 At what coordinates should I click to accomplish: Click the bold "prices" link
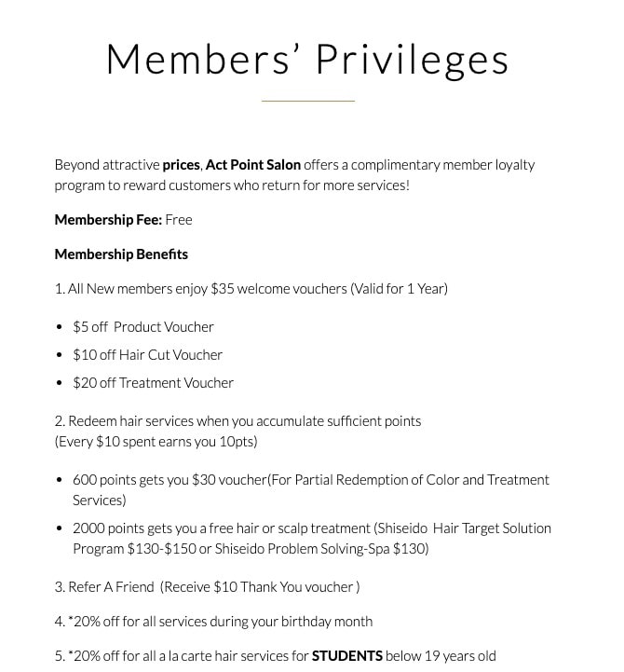coord(181,165)
